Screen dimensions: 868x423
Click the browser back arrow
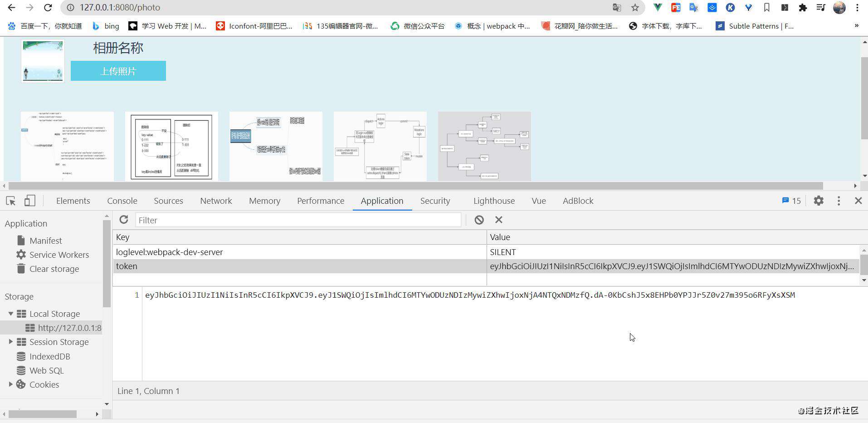pyautogui.click(x=12, y=8)
